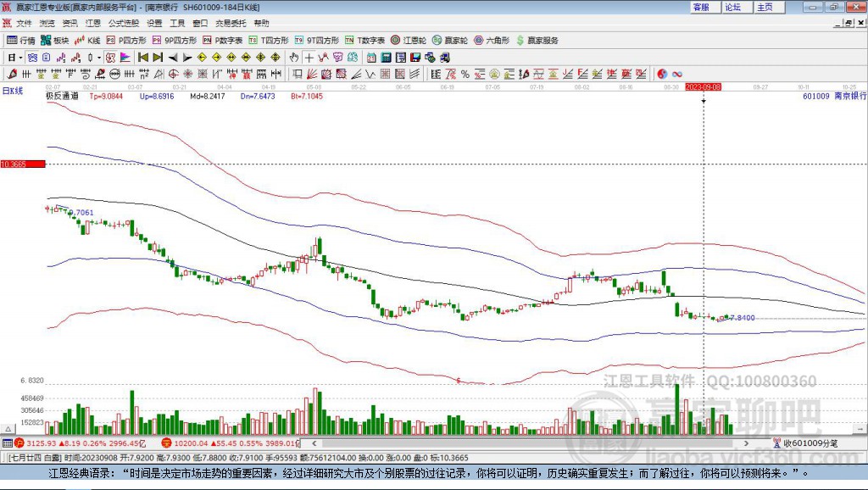Image resolution: width=868 pixels, height=490 pixels.
Task: Select the Gann fan lines icon
Action: [311, 74]
